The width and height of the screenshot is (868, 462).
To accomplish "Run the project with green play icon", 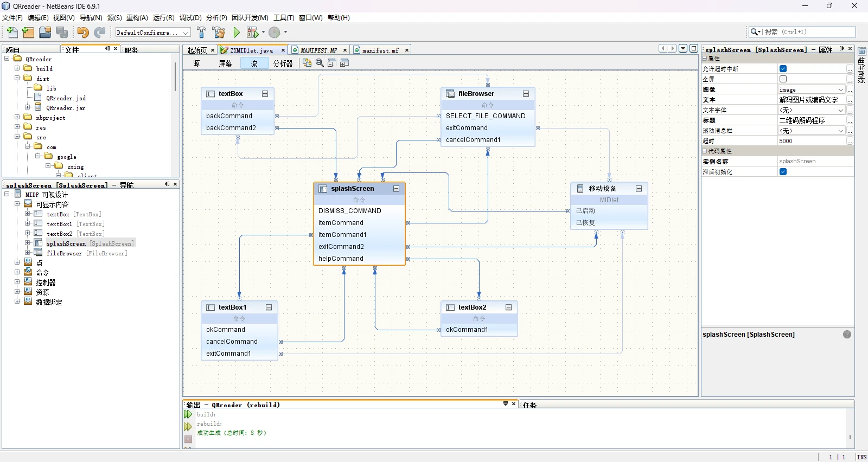I will pyautogui.click(x=237, y=33).
